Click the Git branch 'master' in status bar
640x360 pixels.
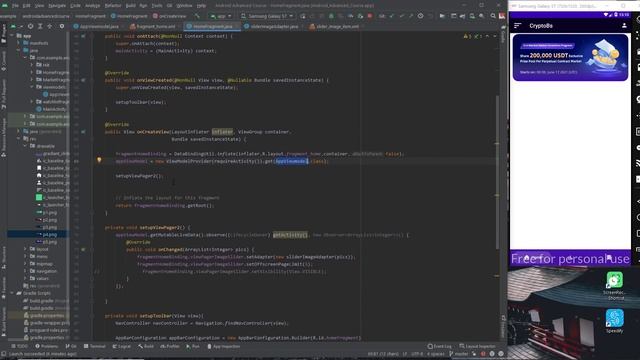(459, 354)
